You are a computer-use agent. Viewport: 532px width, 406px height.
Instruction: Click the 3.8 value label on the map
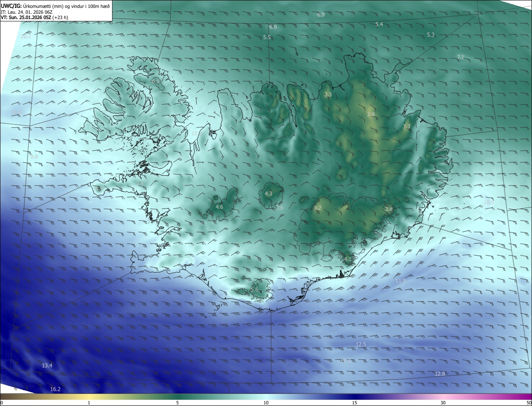(389, 209)
